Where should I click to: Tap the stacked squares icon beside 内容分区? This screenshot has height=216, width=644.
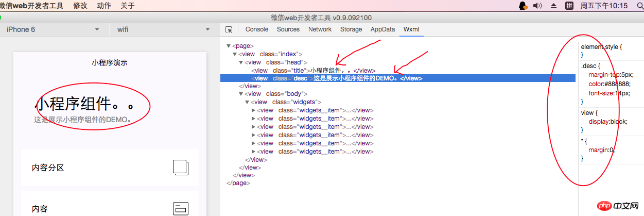click(x=181, y=168)
